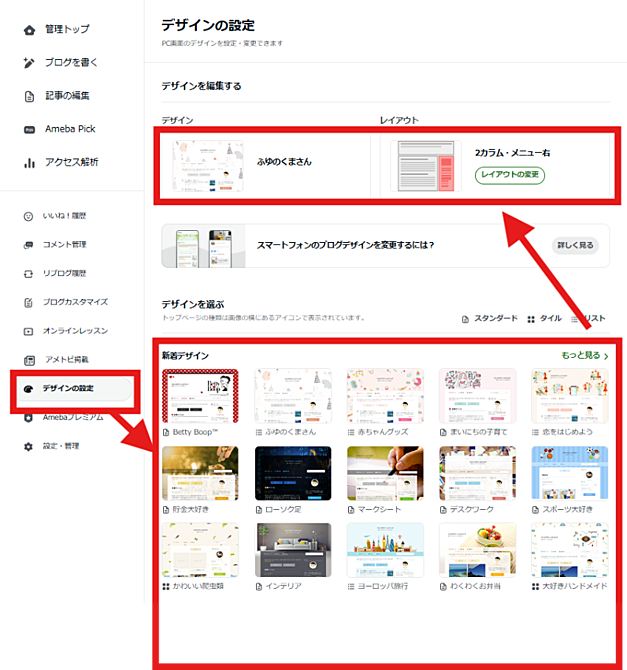Screen dimensions: 627x670
Task: Click the コメント管理 speech bubble icon
Action: (29, 244)
